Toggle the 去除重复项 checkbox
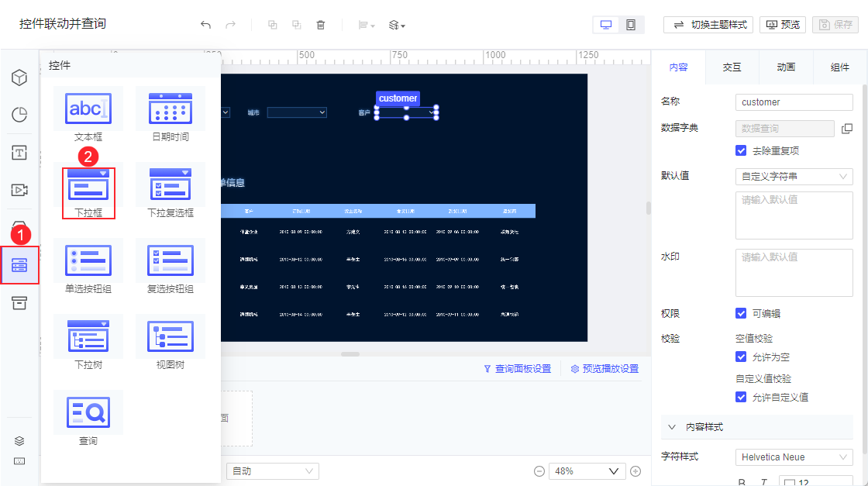Image resolution: width=868 pixels, height=486 pixels. tap(741, 150)
